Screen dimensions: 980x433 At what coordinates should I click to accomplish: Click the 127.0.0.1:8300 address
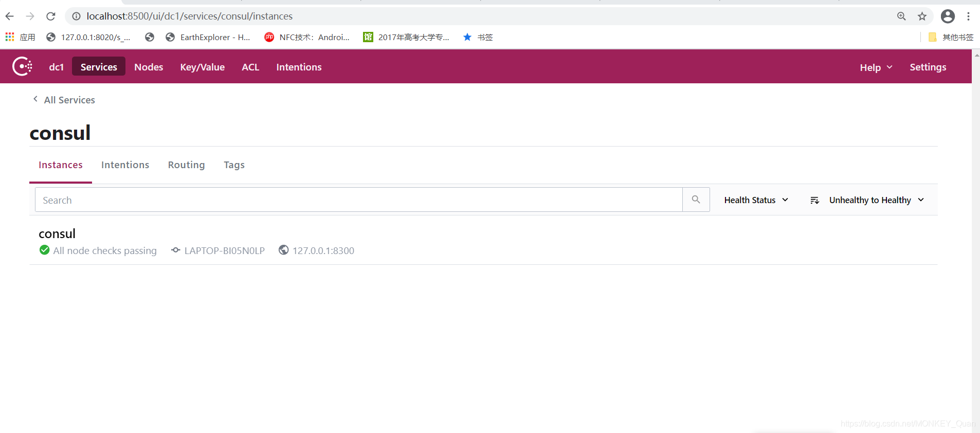tap(323, 250)
